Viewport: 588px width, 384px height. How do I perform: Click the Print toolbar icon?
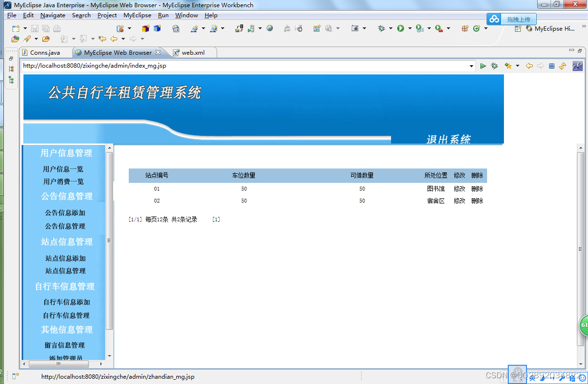coord(56,28)
